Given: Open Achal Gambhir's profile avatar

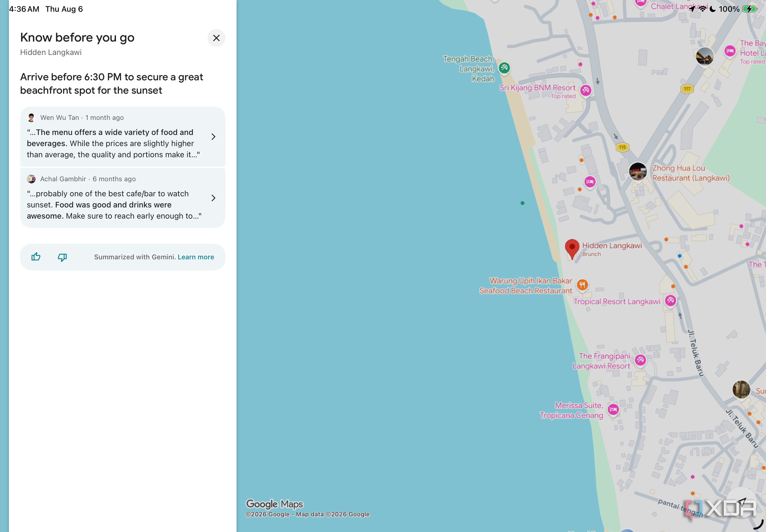Looking at the screenshot, I should [x=31, y=179].
